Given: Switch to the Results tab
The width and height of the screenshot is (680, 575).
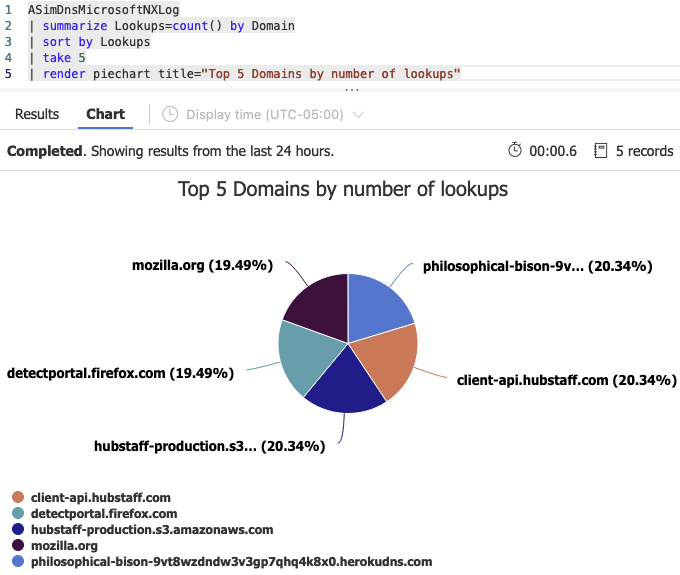Looking at the screenshot, I should coord(37,114).
